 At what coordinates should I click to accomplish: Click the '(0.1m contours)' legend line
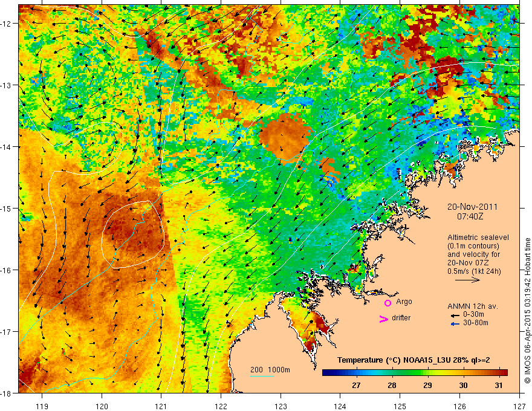coord(473,246)
